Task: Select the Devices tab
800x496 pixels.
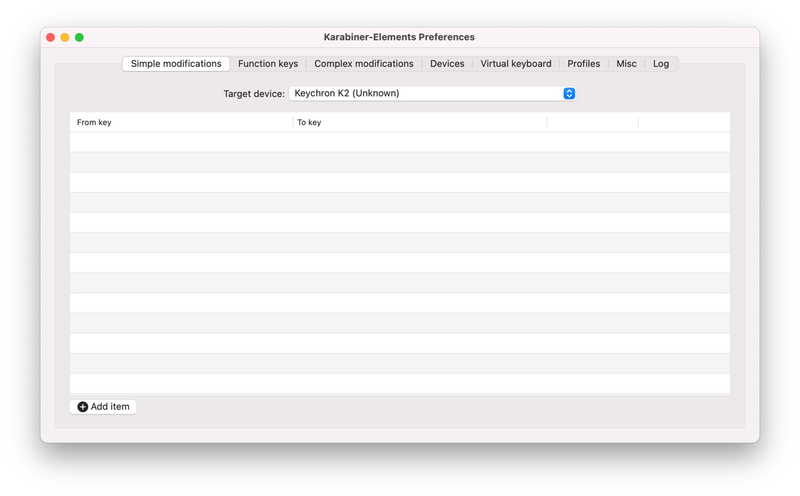Action: click(447, 64)
